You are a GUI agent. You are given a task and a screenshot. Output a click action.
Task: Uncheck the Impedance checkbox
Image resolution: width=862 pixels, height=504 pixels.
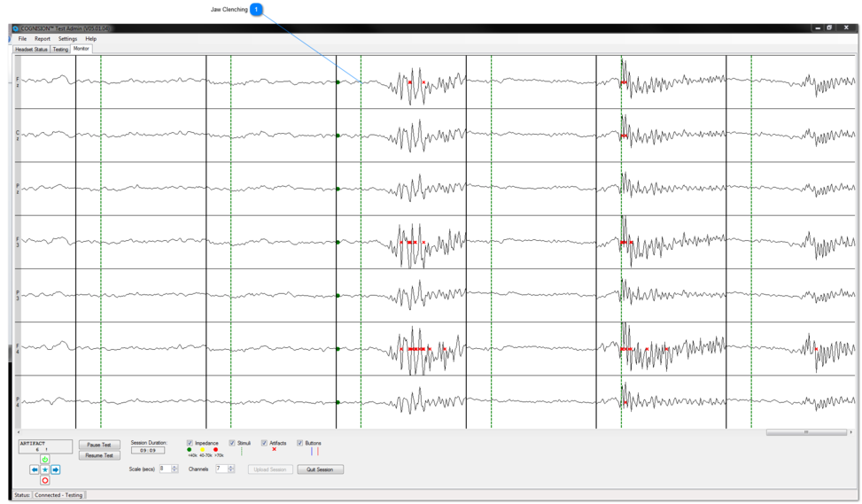[x=190, y=443]
